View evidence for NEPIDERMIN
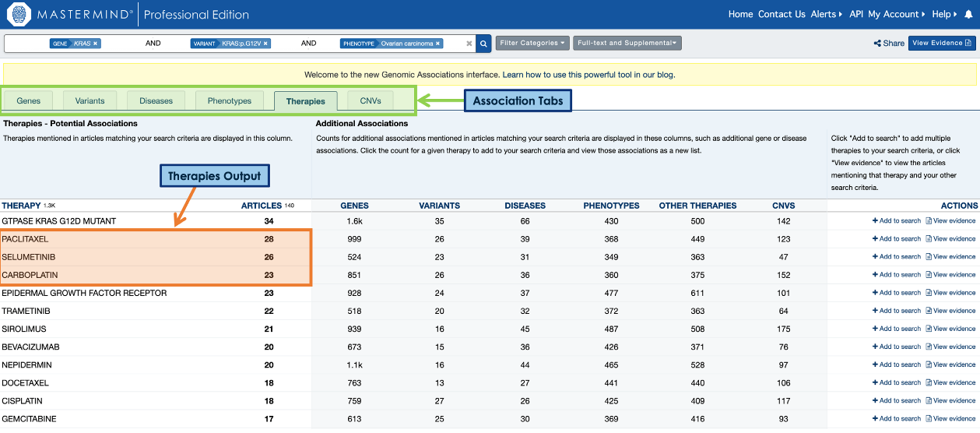Image resolution: width=980 pixels, height=433 pixels. [950, 364]
